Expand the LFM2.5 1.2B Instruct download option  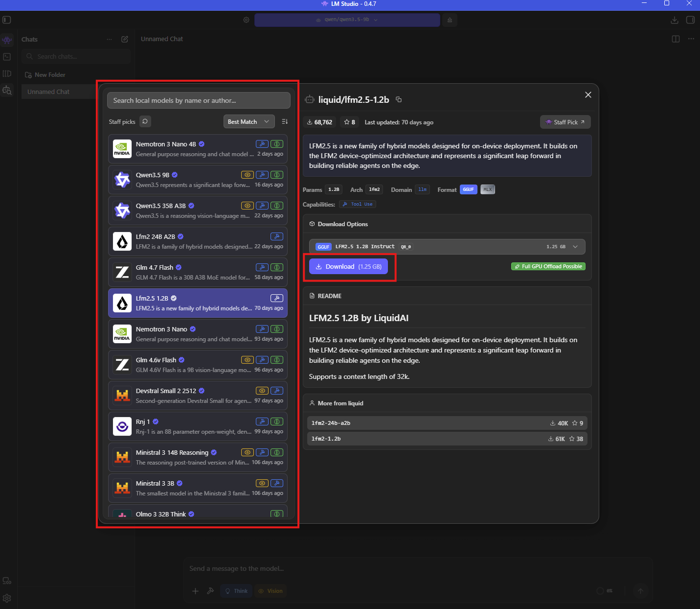(447, 247)
